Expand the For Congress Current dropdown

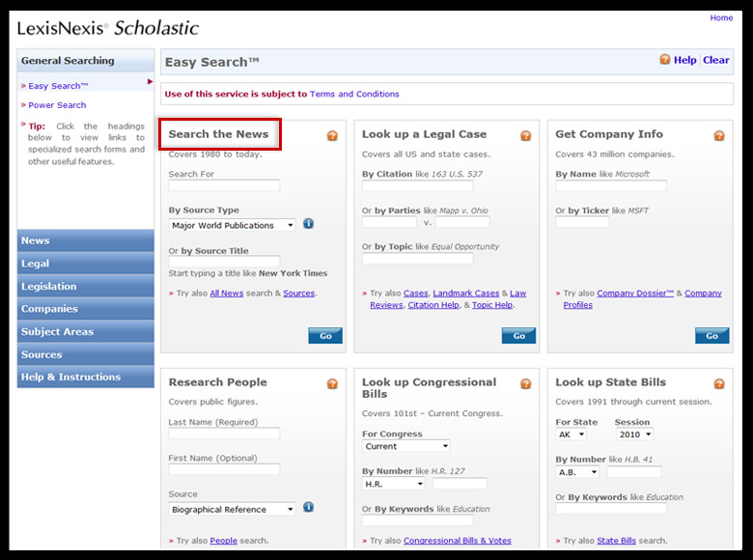point(406,446)
